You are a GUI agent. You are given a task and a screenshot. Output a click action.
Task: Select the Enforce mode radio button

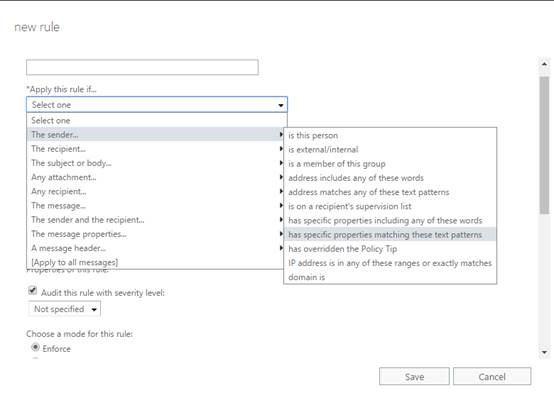click(35, 347)
